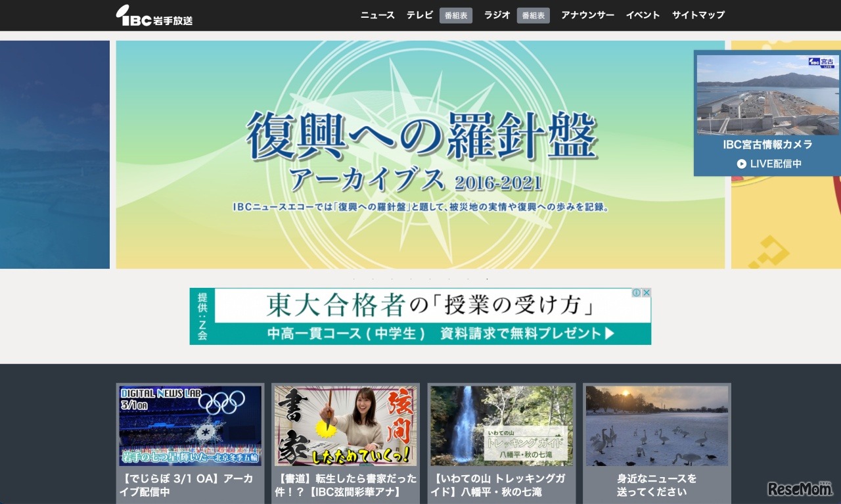
Task: Click the play icon beside LIVE配信中
Action: coord(742,164)
